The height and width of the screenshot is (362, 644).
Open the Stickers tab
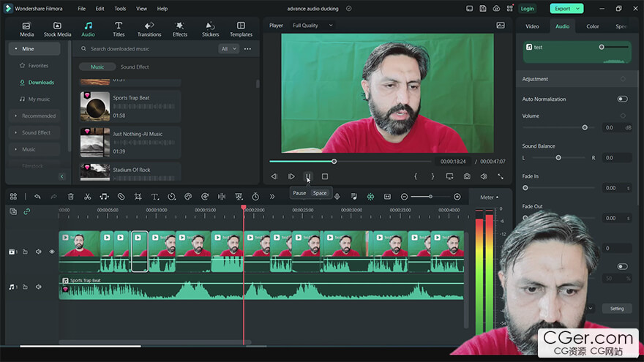[210, 29]
